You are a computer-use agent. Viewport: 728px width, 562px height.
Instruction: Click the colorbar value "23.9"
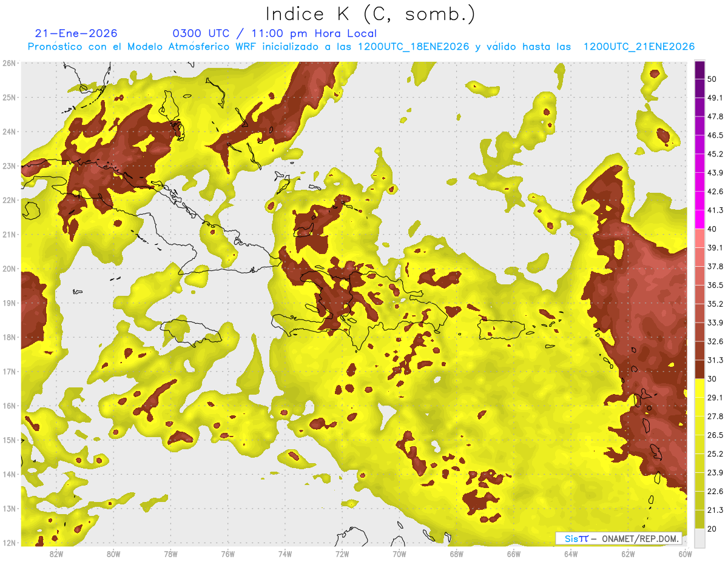coord(715,473)
